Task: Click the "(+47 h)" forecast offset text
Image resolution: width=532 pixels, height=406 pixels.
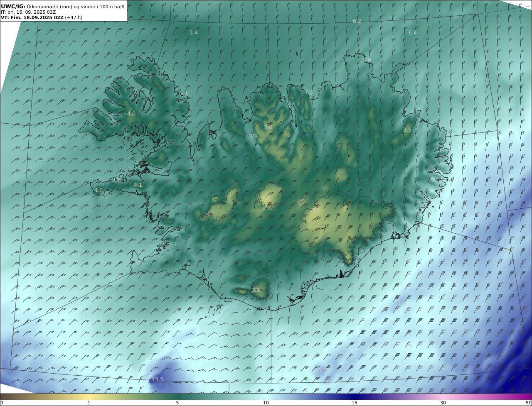Action: (74, 17)
